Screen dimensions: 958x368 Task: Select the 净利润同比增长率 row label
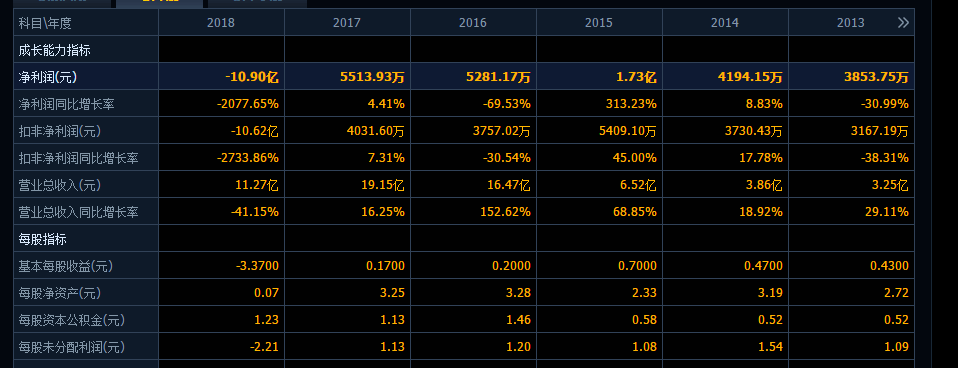(67, 104)
